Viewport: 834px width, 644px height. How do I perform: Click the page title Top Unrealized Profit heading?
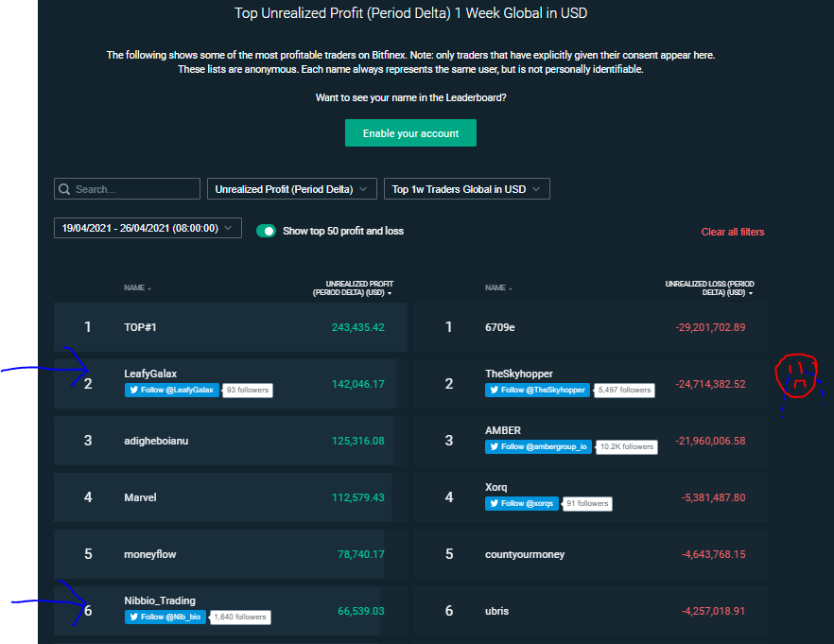coord(410,12)
